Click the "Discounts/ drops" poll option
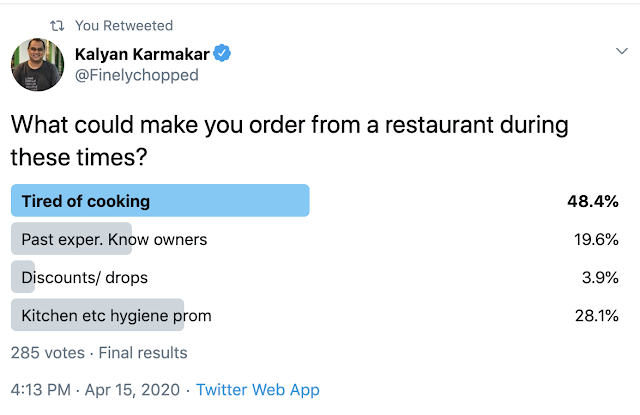 coord(84,277)
